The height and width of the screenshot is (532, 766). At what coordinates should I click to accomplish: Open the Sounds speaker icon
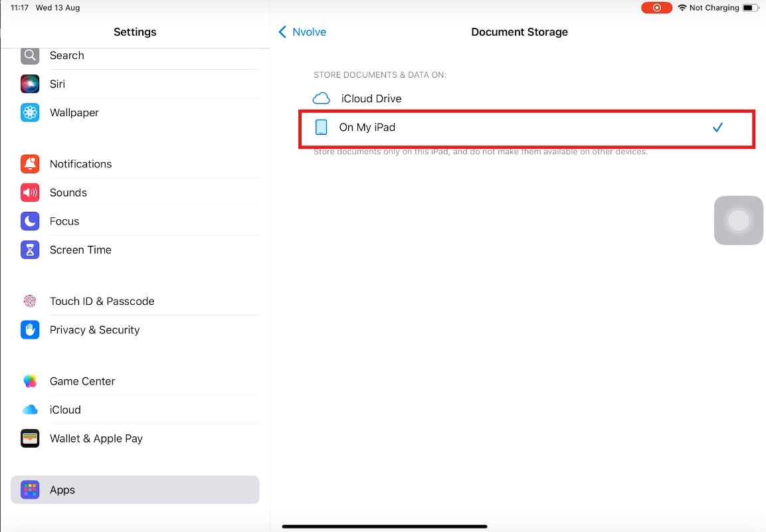[30, 193]
